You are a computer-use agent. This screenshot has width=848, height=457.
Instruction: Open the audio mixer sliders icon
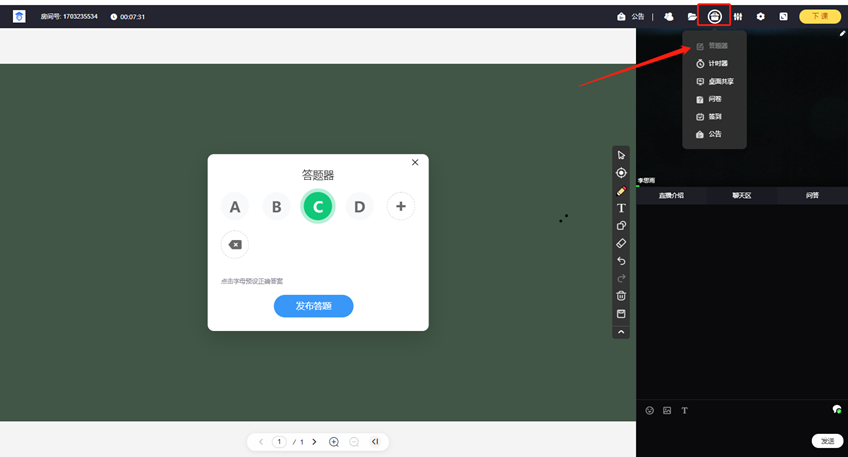click(738, 17)
